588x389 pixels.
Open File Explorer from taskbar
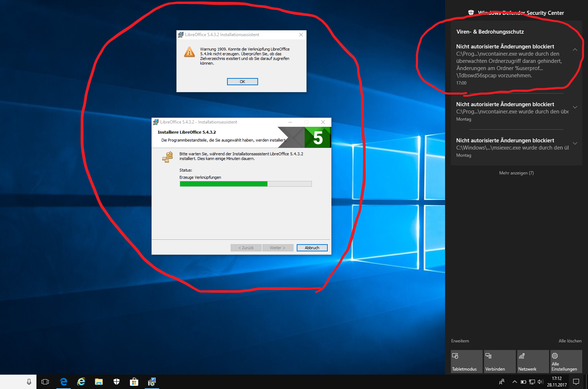tap(99, 382)
